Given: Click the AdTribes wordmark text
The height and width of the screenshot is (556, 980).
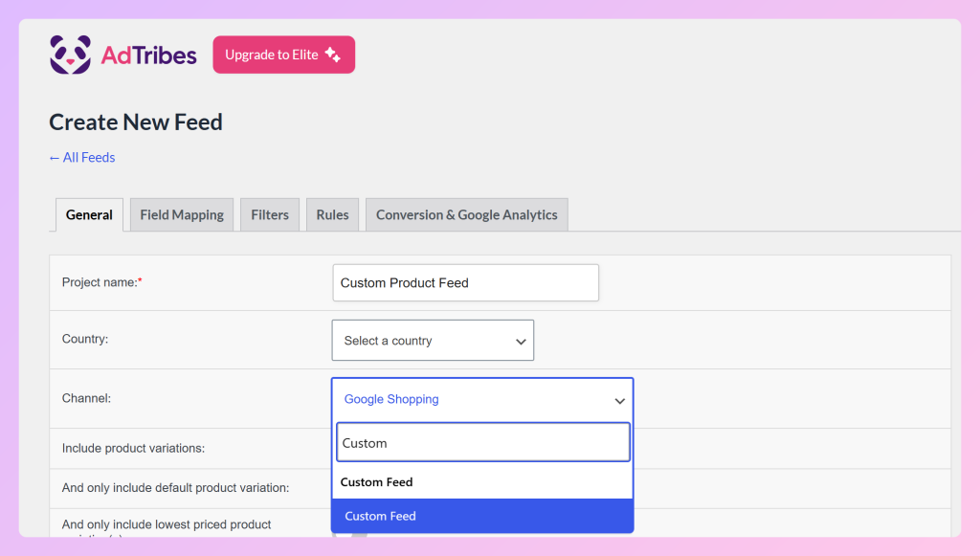Looking at the screenshot, I should coord(148,56).
